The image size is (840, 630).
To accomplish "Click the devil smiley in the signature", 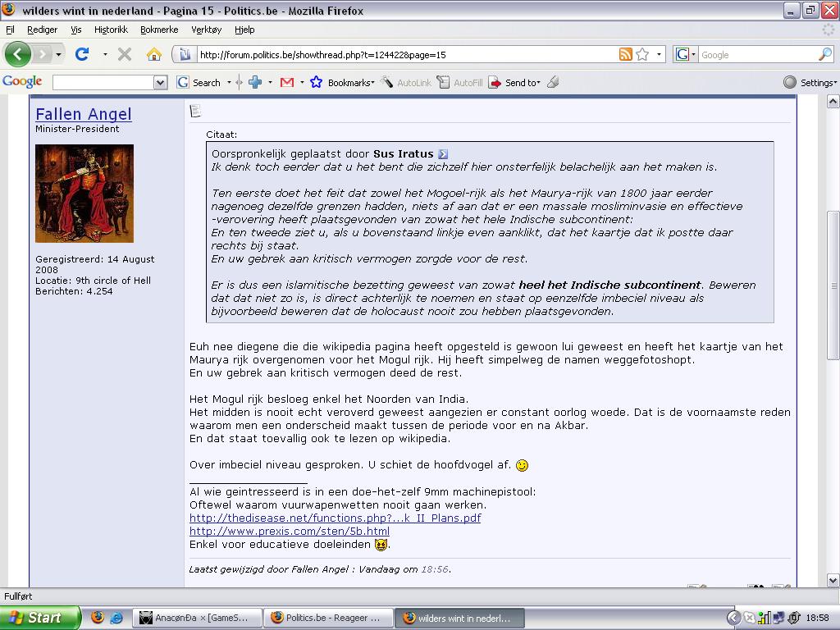I will point(381,545).
